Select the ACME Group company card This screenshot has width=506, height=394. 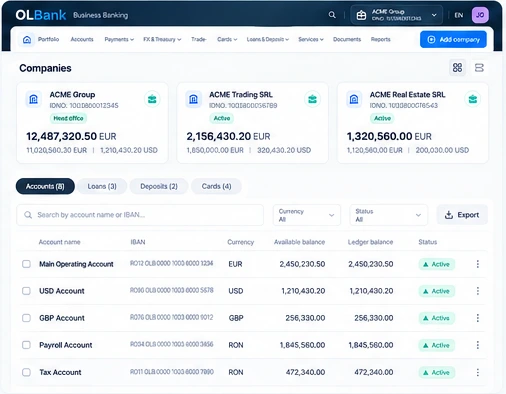click(92, 123)
